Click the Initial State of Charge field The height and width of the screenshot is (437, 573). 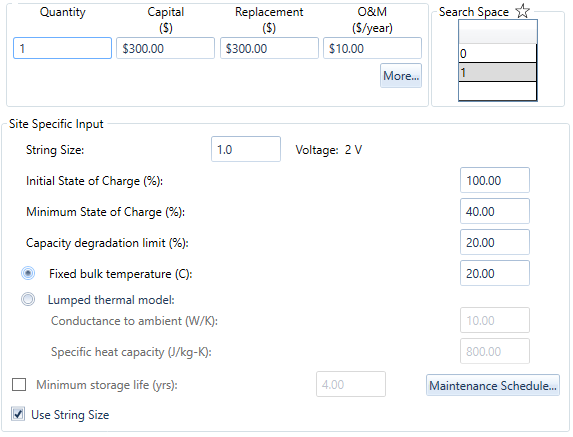495,180
